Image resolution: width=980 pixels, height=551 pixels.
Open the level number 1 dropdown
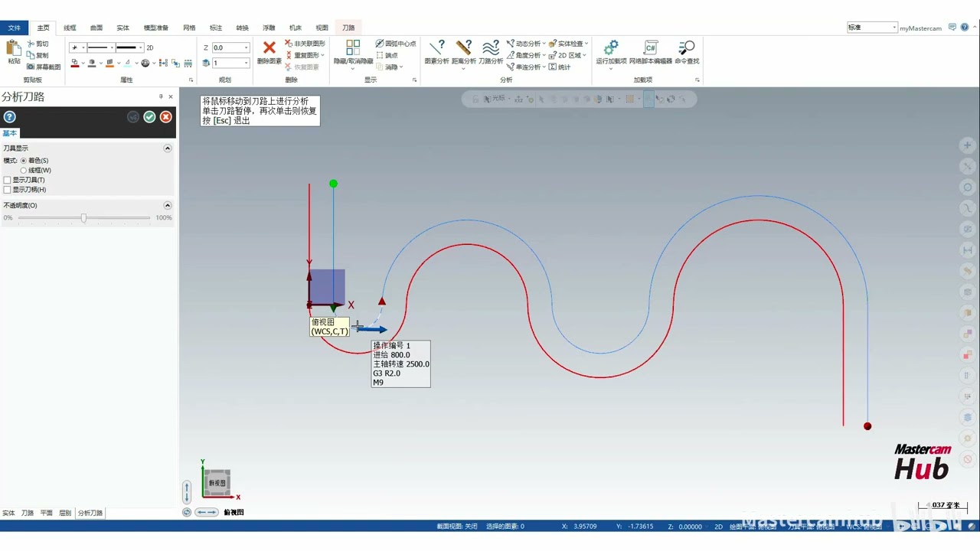(x=246, y=63)
